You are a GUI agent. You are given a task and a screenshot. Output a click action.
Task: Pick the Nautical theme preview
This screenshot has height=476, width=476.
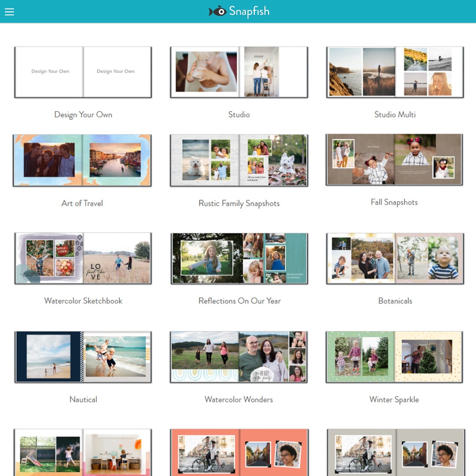pos(83,357)
